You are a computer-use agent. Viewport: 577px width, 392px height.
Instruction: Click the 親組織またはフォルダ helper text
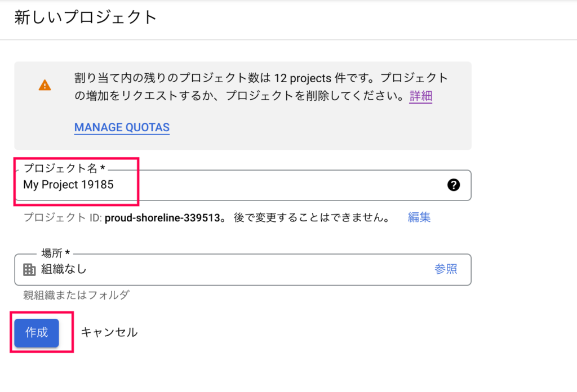pos(76,295)
